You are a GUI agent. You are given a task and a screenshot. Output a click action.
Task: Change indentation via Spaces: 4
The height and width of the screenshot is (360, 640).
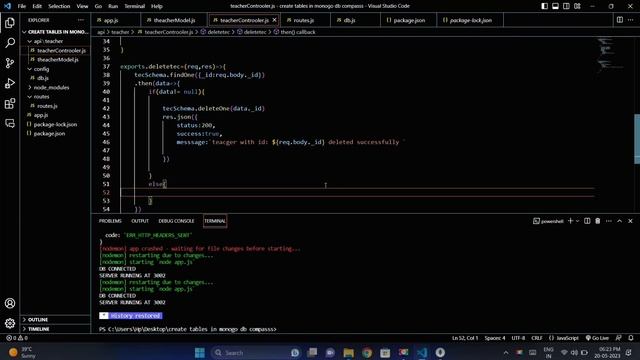click(x=495, y=338)
